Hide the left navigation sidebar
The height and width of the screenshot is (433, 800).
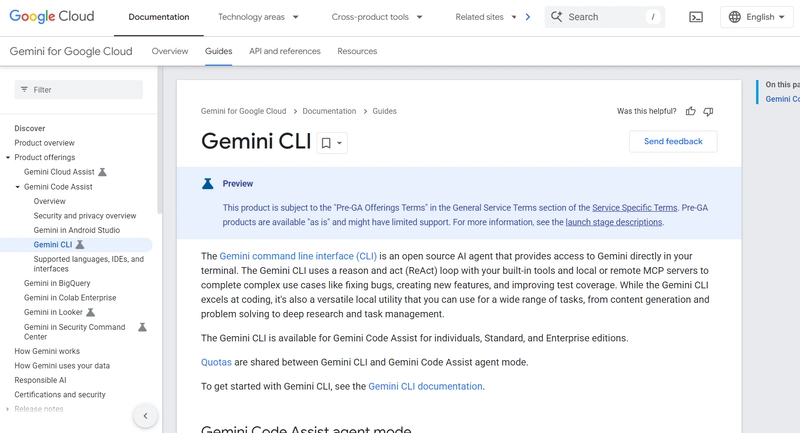(145, 416)
